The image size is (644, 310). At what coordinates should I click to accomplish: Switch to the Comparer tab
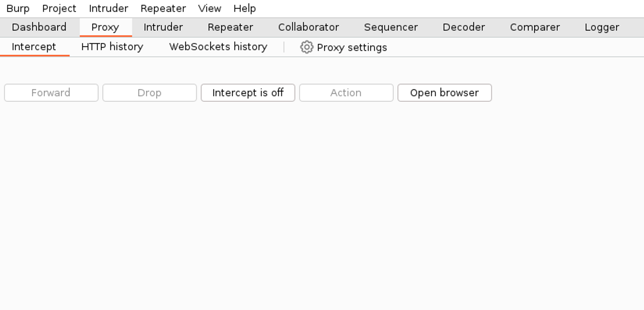click(535, 27)
